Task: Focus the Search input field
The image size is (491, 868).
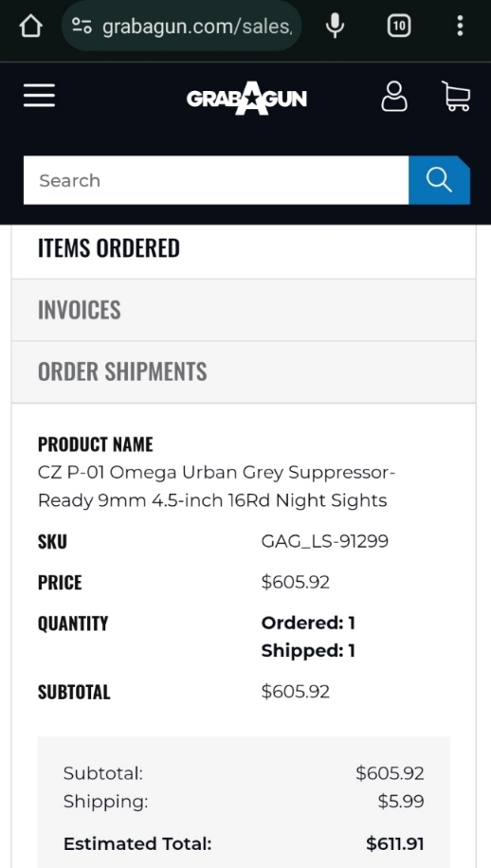Action: pyautogui.click(x=216, y=180)
